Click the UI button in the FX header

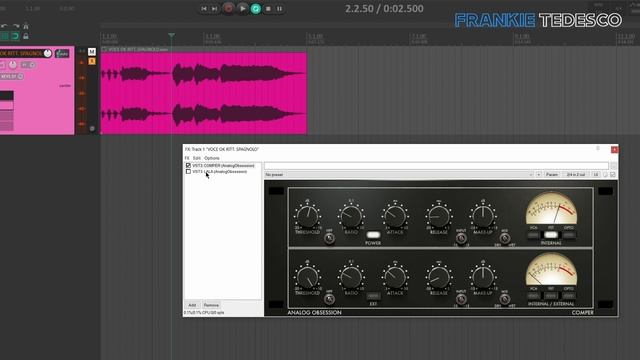click(x=596, y=175)
